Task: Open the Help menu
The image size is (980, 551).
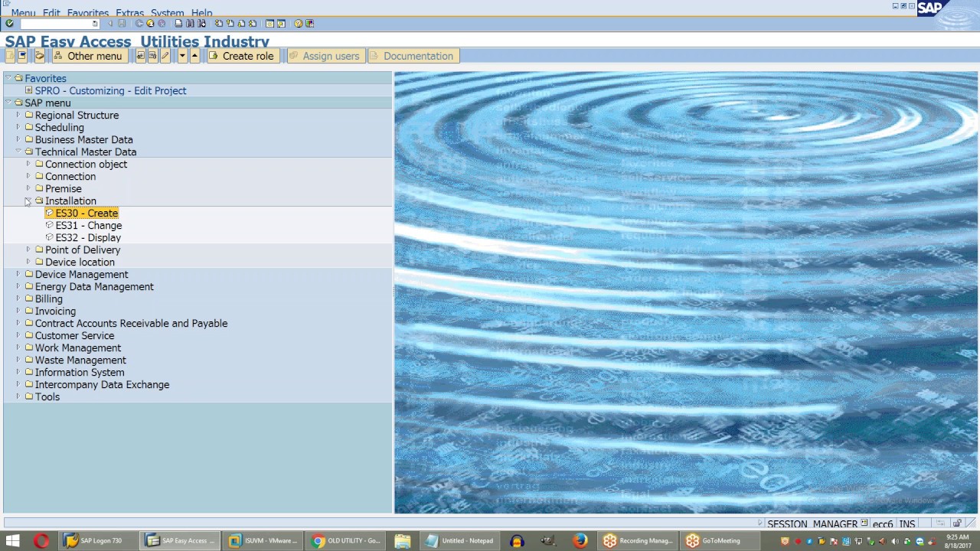Action: click(201, 13)
